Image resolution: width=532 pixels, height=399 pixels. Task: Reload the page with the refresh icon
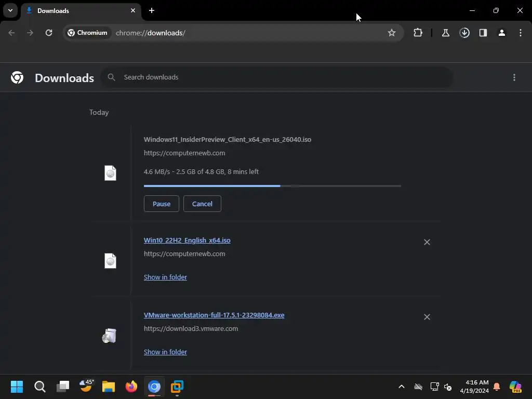click(x=49, y=33)
